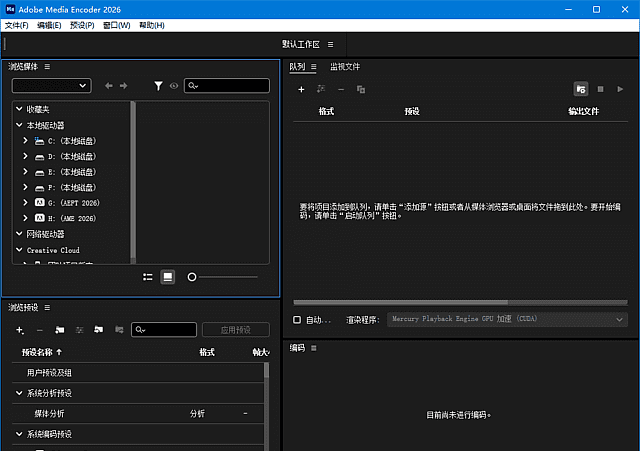Click the 默认工作区 workspace label
This screenshot has width=640, height=451.
coord(301,44)
